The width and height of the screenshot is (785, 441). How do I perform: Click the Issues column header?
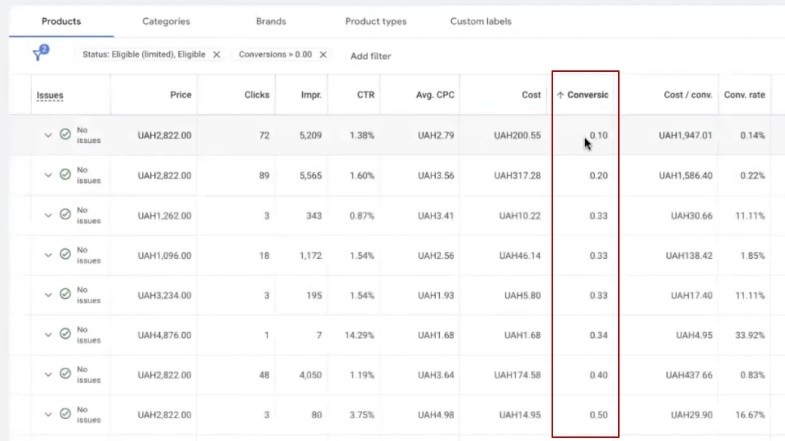(x=50, y=95)
